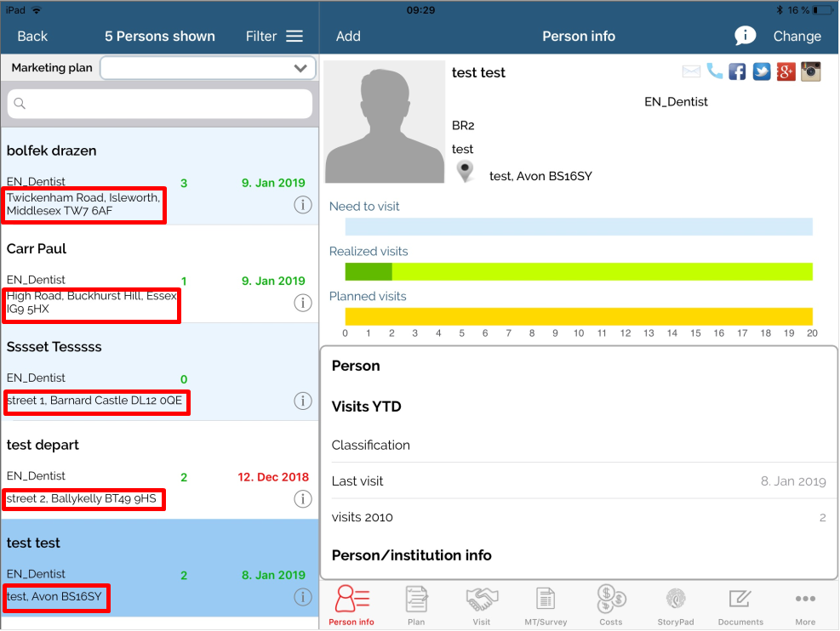Viewport: 840px width, 631px height.
Task: Show info for Carr Paul
Action: [302, 303]
